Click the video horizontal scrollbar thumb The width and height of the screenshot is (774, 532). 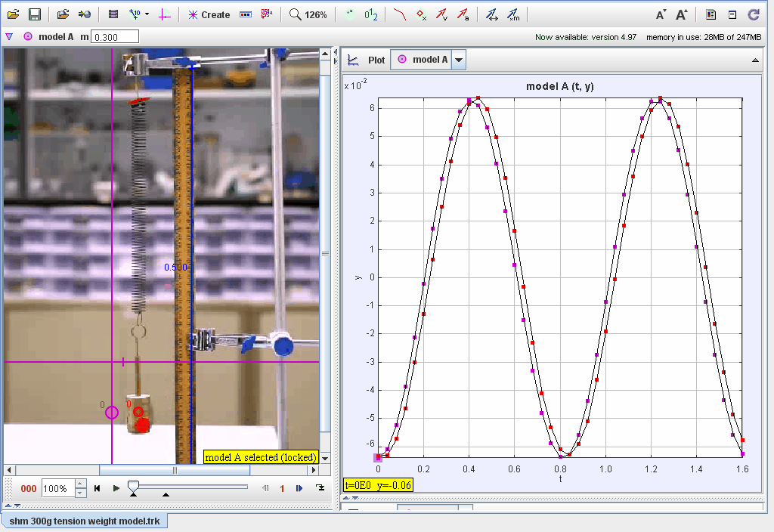pos(175,470)
